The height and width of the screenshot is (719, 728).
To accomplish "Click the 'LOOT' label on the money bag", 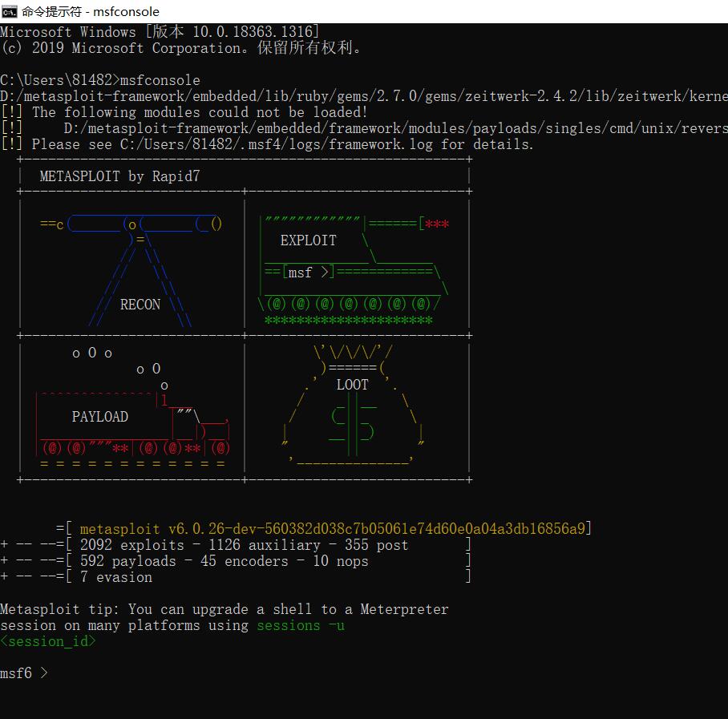I will 353,385.
